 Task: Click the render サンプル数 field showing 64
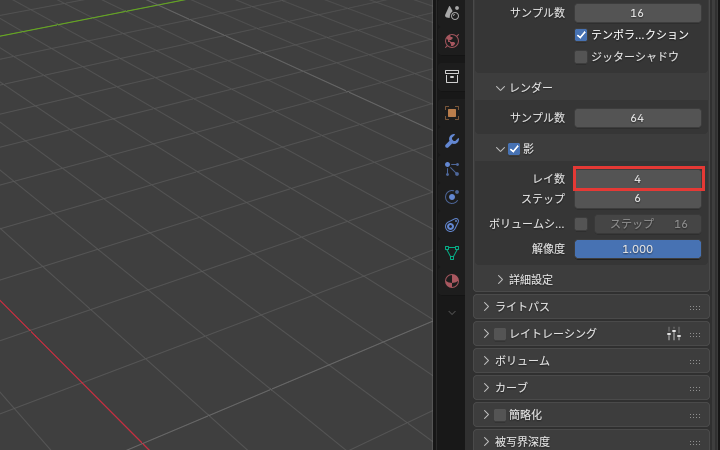[x=638, y=118]
